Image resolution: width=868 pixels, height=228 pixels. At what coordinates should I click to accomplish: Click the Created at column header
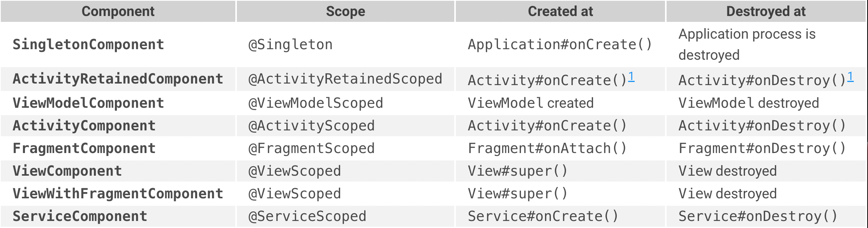(560, 11)
